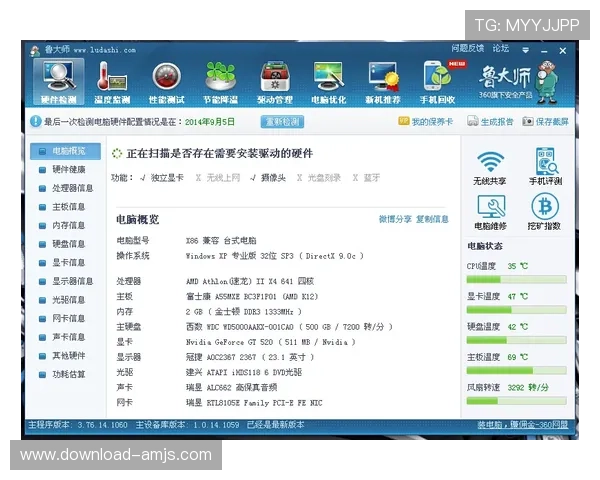Click monitor value 冠捷 AOC2367
The width and height of the screenshot is (600, 480).
250,357
